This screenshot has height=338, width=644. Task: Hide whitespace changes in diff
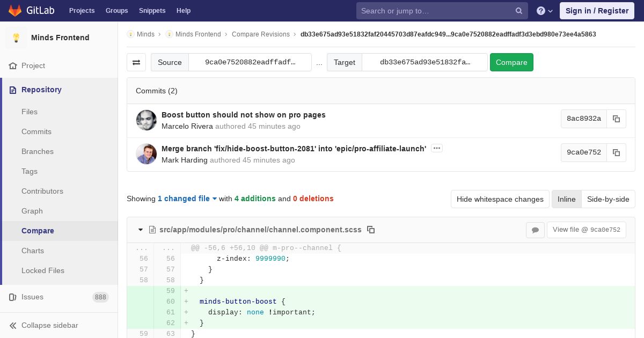pyautogui.click(x=500, y=199)
